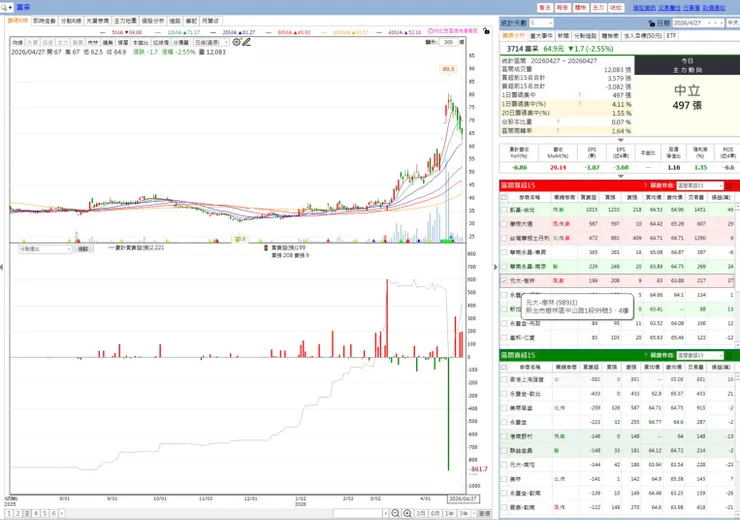
Task: Tick the 港商野村 checkbox
Action: pos(504,436)
